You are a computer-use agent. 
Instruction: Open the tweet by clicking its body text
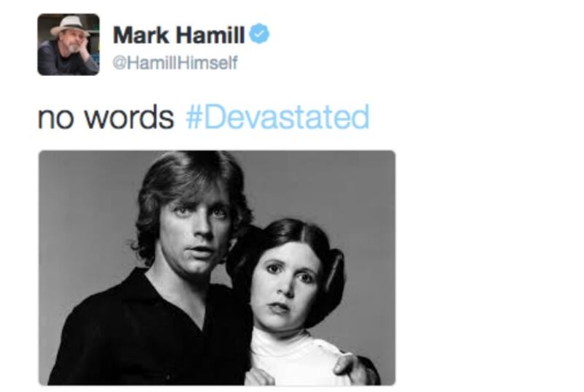(106, 118)
